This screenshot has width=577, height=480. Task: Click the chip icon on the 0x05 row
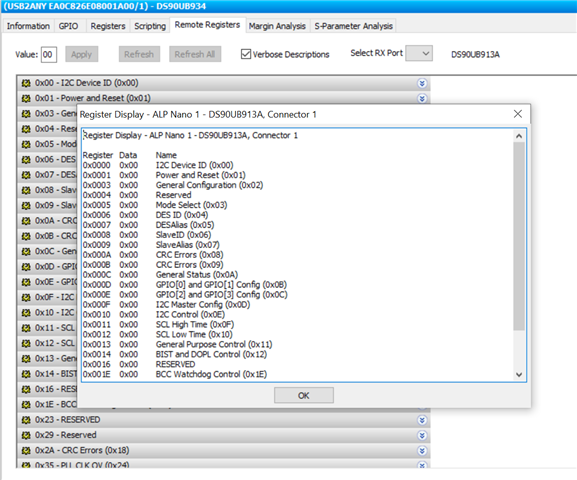26,144
